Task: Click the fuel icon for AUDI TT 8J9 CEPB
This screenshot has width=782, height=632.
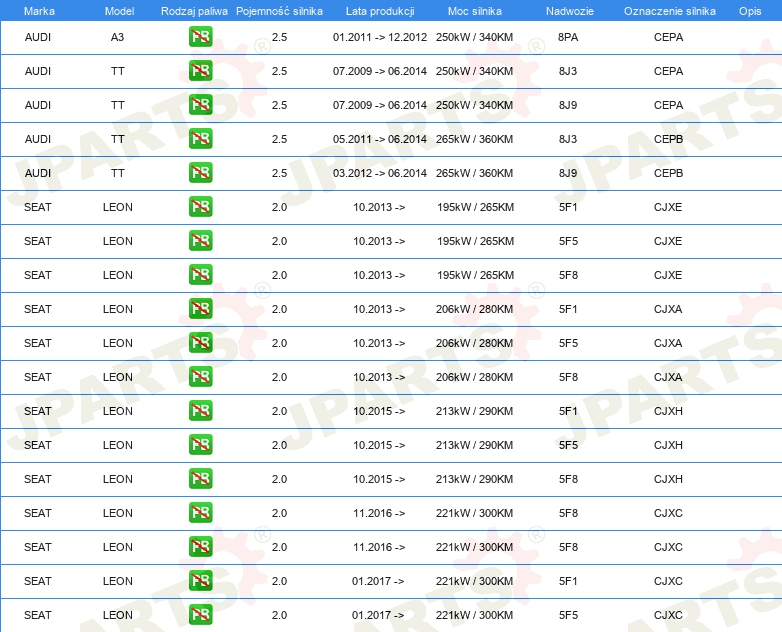Action: pos(200,173)
